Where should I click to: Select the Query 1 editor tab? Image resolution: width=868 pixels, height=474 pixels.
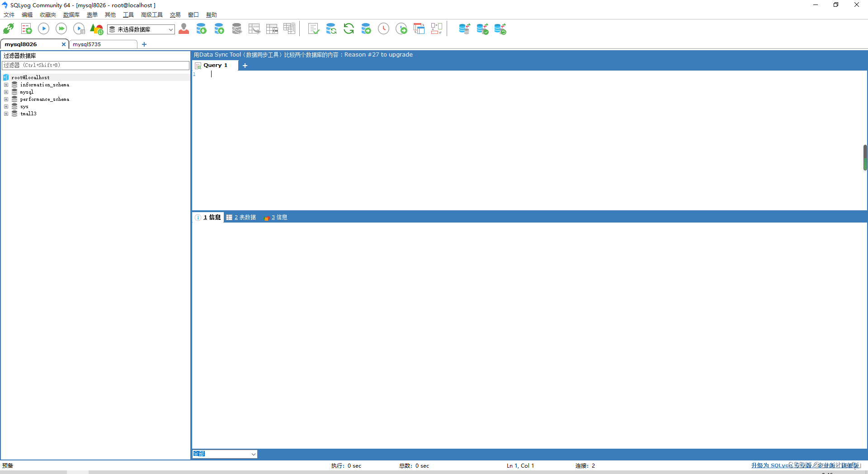(x=215, y=66)
